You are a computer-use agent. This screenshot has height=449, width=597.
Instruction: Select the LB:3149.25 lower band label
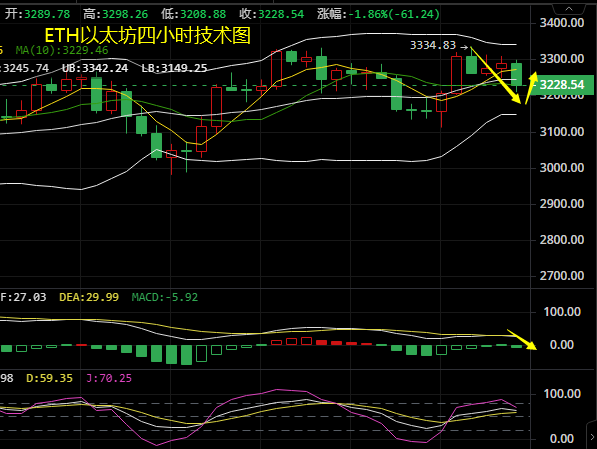174,68
